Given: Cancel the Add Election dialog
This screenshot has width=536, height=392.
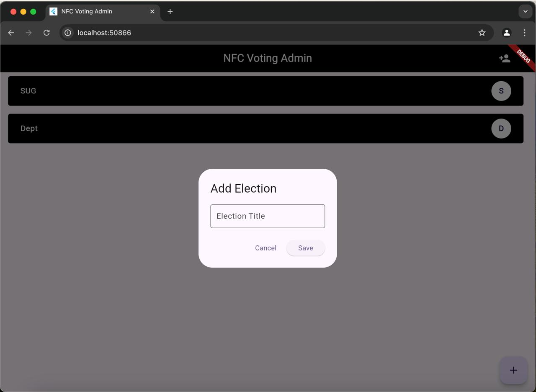Looking at the screenshot, I should 265,248.
